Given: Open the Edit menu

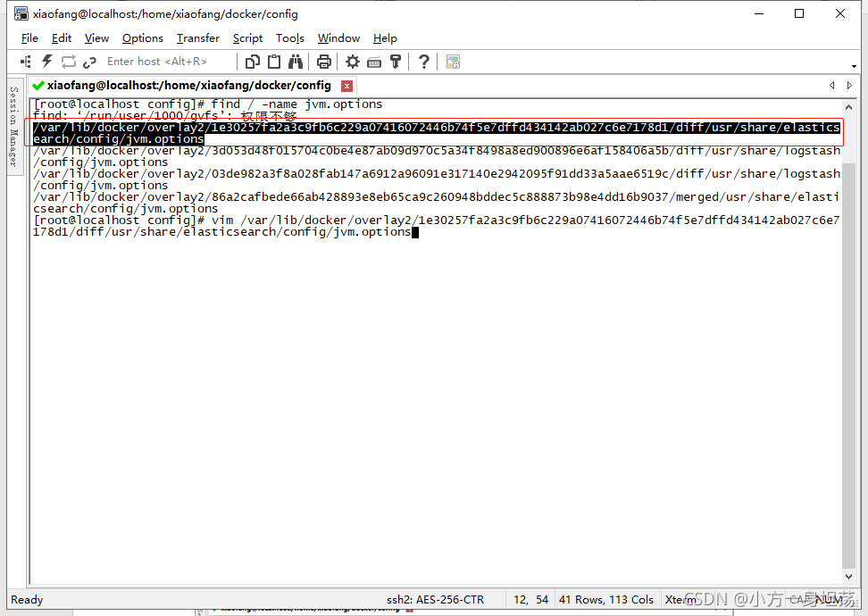Looking at the screenshot, I should [x=62, y=38].
